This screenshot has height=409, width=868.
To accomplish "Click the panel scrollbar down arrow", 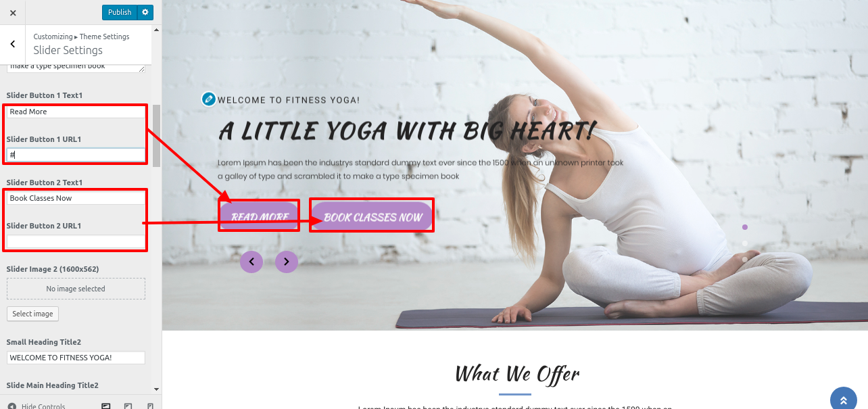I will [157, 389].
